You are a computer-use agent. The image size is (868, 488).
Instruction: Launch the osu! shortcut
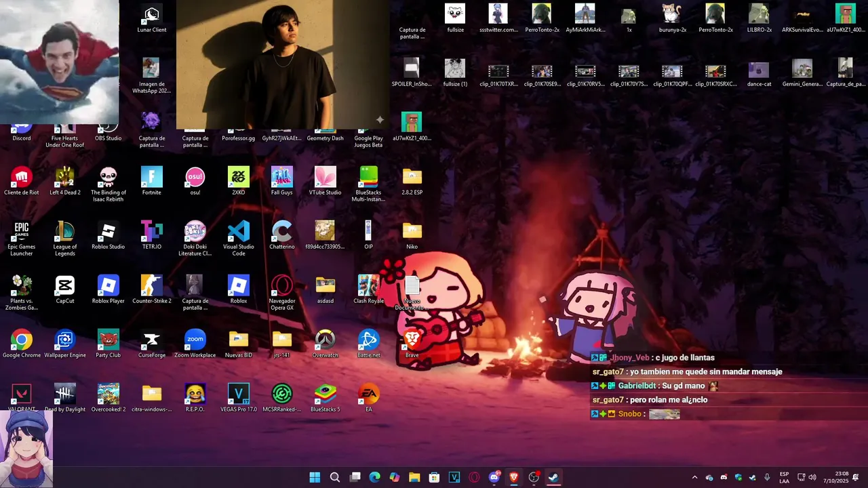click(x=195, y=182)
